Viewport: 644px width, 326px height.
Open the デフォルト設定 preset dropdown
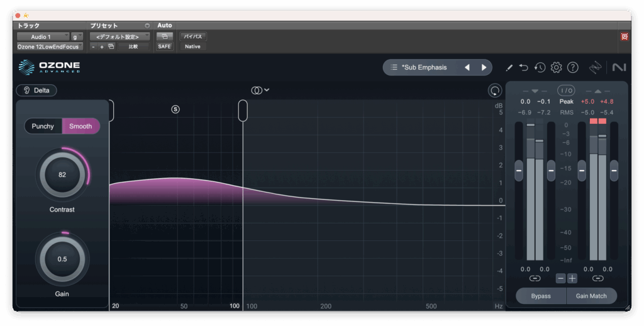click(119, 37)
